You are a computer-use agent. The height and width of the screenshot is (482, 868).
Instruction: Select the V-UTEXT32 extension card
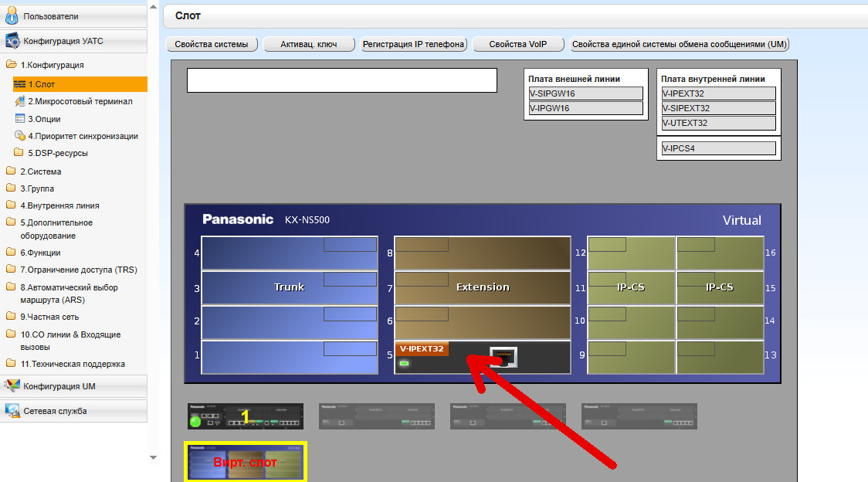pos(718,123)
